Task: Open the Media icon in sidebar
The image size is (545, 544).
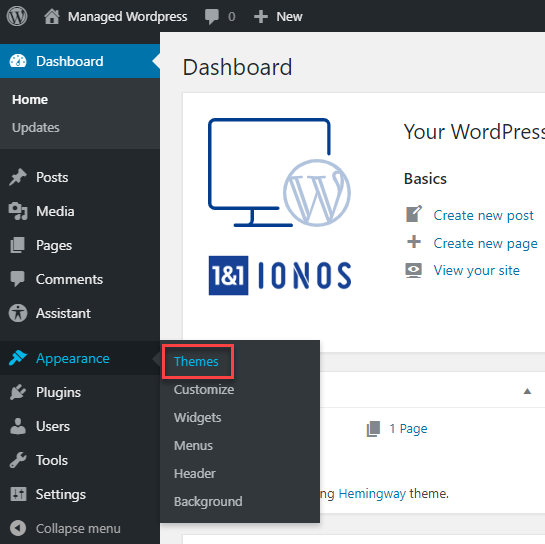Action: click(x=18, y=211)
